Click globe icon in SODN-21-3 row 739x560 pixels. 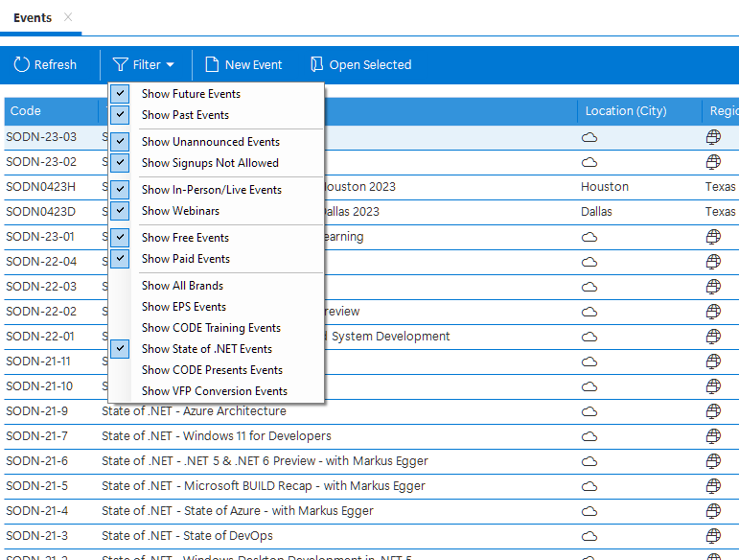713,536
